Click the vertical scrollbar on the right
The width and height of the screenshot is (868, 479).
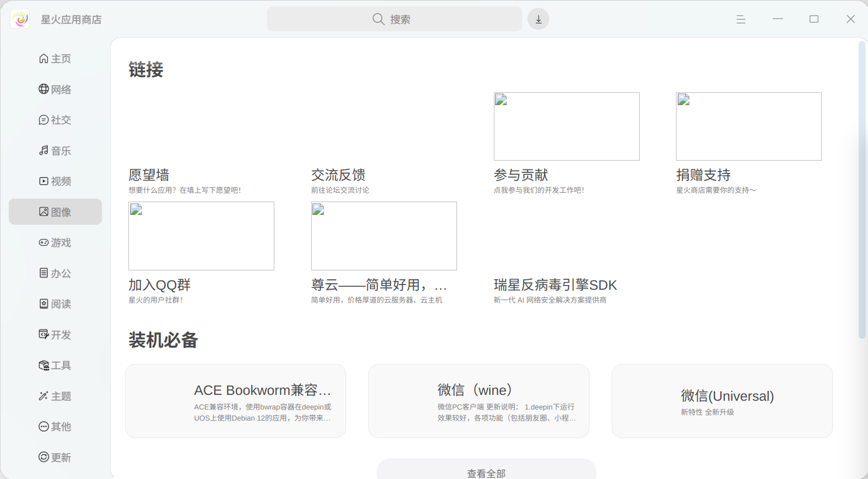coord(862,190)
